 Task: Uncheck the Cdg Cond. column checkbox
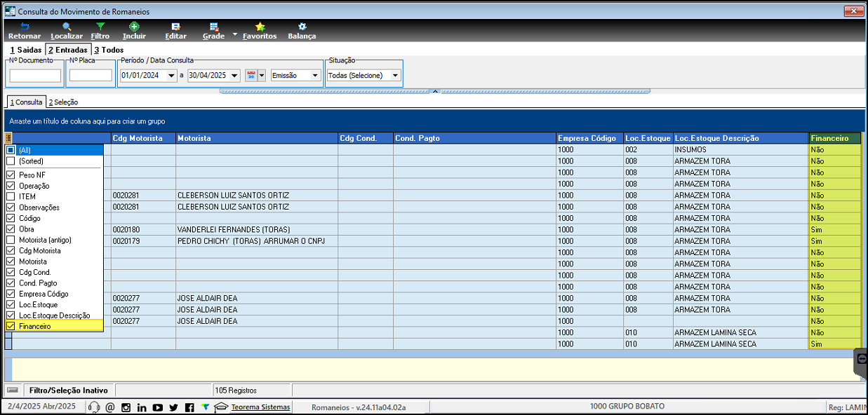pyautogui.click(x=11, y=272)
